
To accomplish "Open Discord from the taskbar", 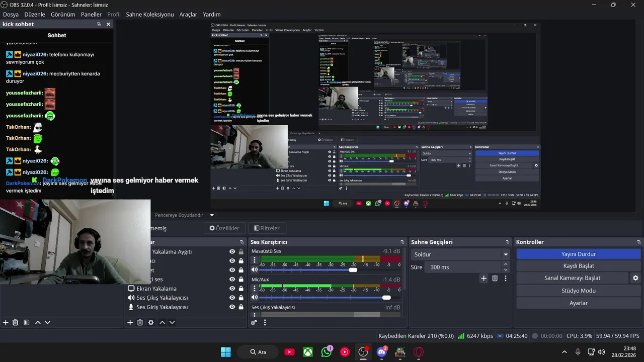I will [x=382, y=352].
